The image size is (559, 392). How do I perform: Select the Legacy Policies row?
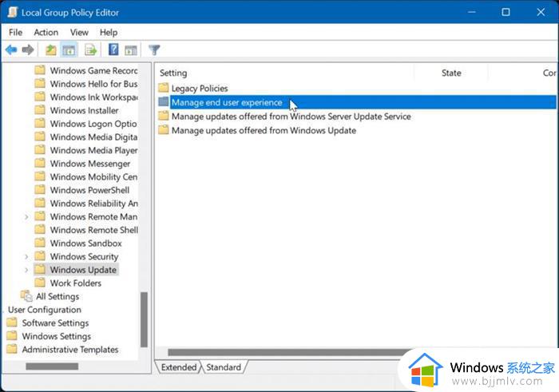coord(200,88)
